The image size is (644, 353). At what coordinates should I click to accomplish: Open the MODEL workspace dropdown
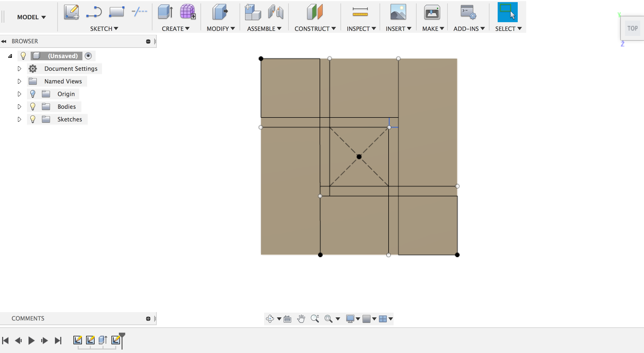[x=31, y=17]
